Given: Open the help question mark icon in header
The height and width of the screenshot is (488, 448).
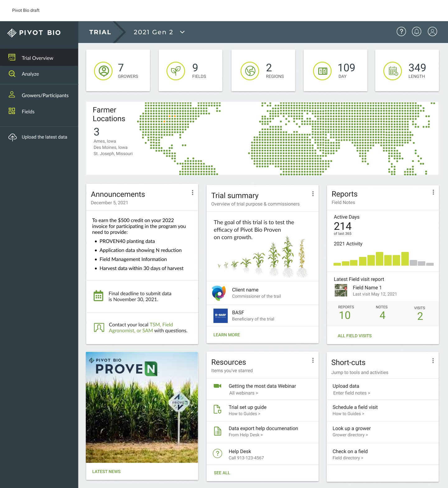Looking at the screenshot, I should pos(401,31).
